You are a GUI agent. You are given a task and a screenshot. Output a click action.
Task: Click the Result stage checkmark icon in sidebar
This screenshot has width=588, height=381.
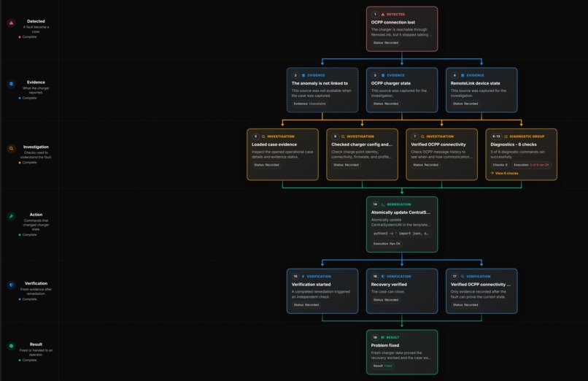[11, 346]
